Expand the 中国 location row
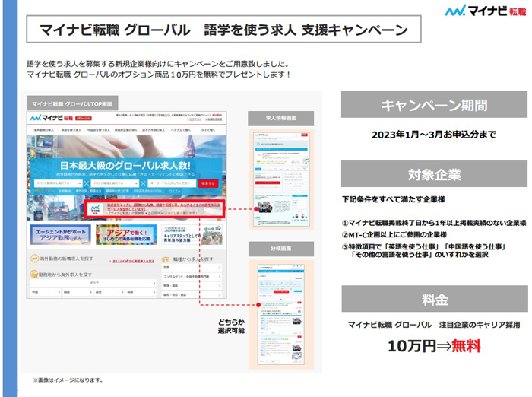The width and height of the screenshot is (532, 397). (46, 292)
